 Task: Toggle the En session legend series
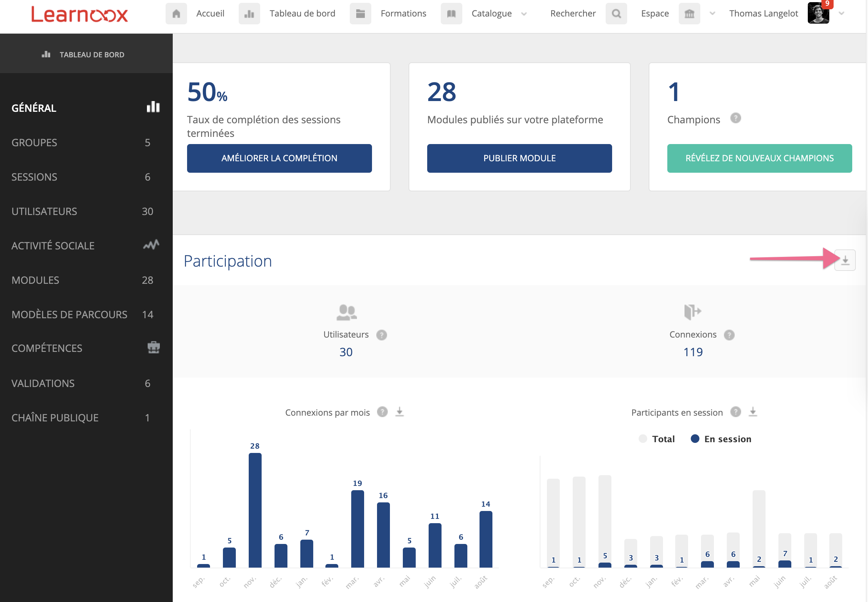[721, 439]
